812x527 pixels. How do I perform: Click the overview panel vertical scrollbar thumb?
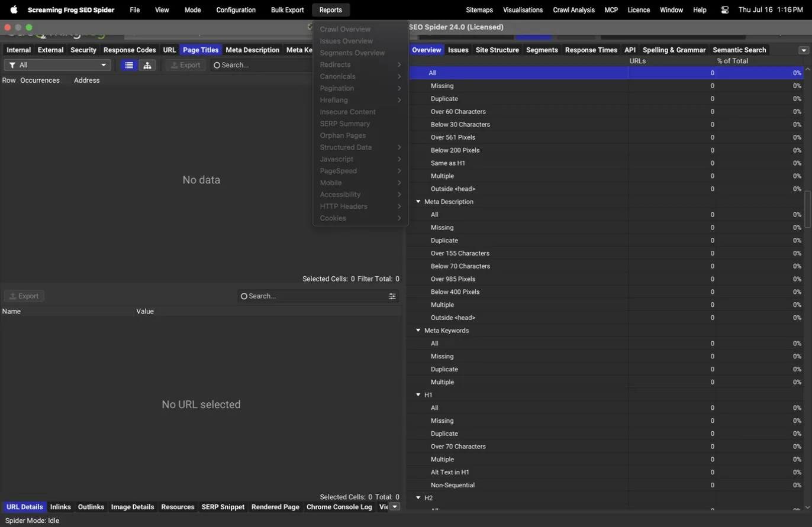coord(807,208)
